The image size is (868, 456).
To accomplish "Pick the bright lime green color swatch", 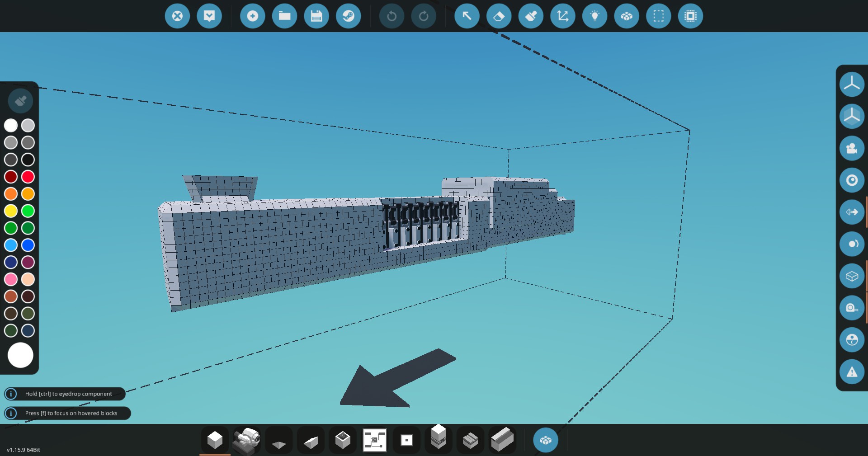I will coord(28,211).
